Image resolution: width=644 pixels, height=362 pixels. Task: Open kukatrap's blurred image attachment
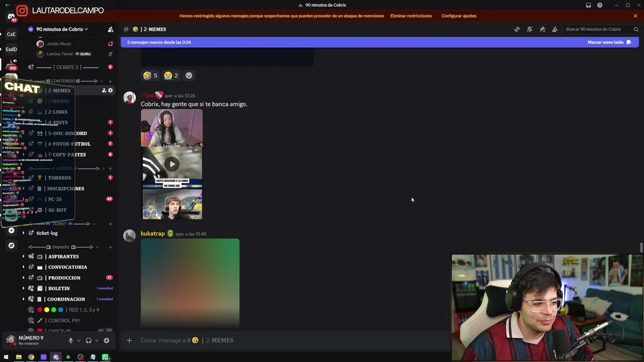pos(190,283)
